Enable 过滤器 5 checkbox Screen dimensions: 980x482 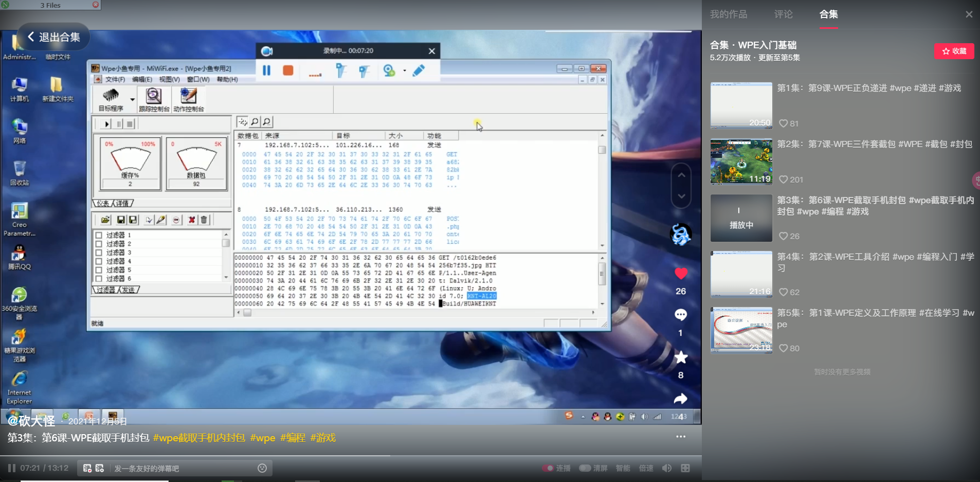click(x=99, y=270)
